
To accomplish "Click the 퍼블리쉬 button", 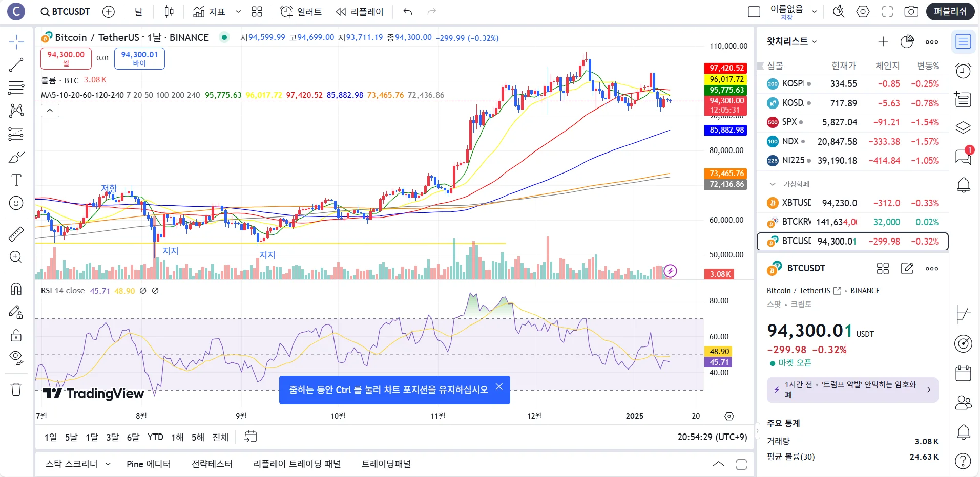I will coord(950,12).
